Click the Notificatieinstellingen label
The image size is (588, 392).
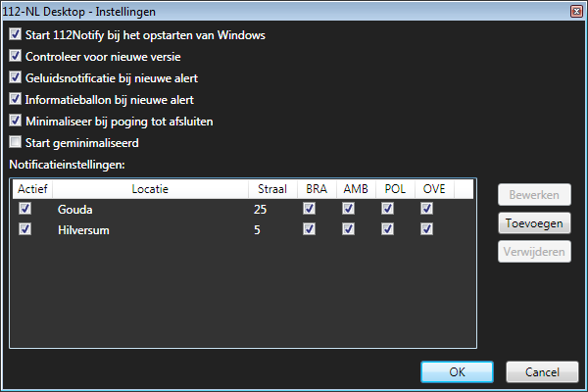tap(67, 165)
